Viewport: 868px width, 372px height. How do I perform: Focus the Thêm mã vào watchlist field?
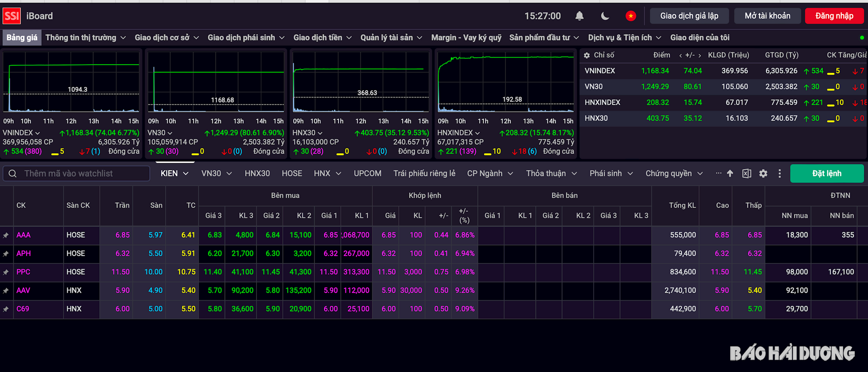[x=76, y=173]
